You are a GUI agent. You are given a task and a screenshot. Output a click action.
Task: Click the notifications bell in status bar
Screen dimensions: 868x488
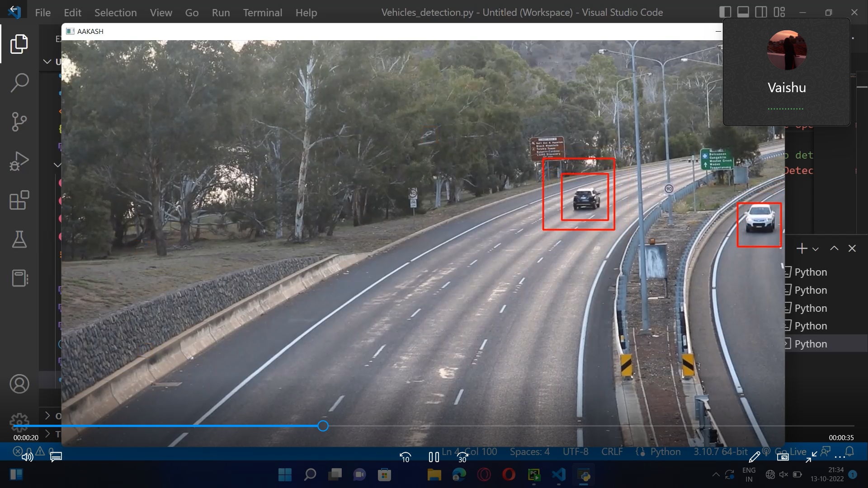[x=849, y=451]
